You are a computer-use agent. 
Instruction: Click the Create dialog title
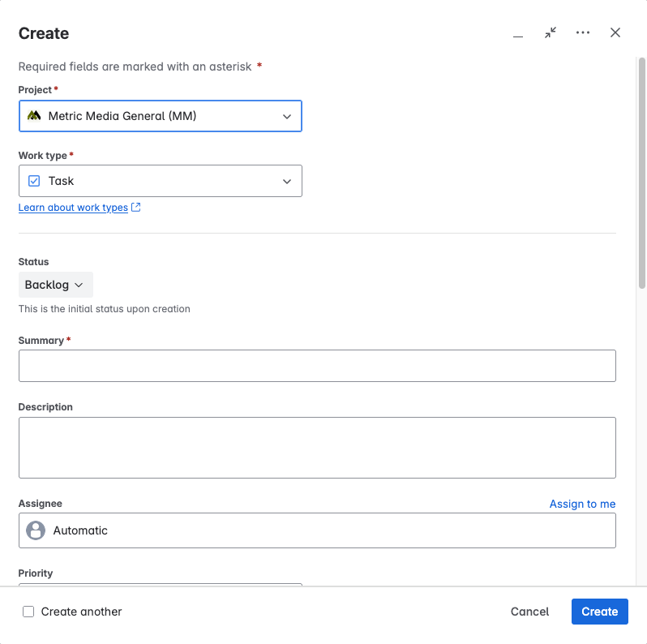[x=44, y=33]
